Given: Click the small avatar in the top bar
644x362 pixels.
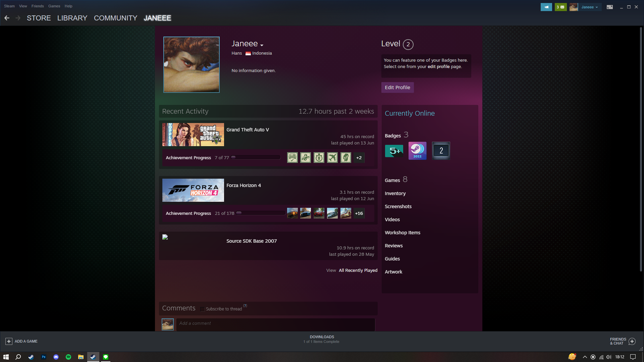Looking at the screenshot, I should tap(574, 7).
